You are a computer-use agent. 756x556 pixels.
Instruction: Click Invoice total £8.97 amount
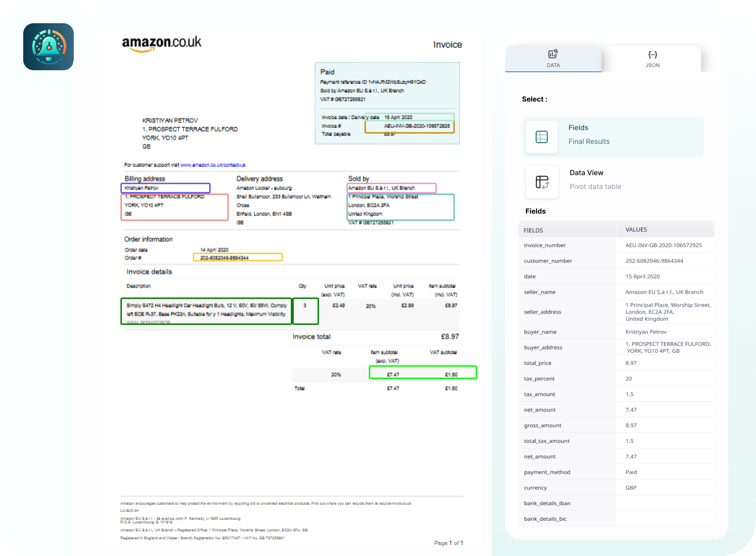[x=449, y=336]
